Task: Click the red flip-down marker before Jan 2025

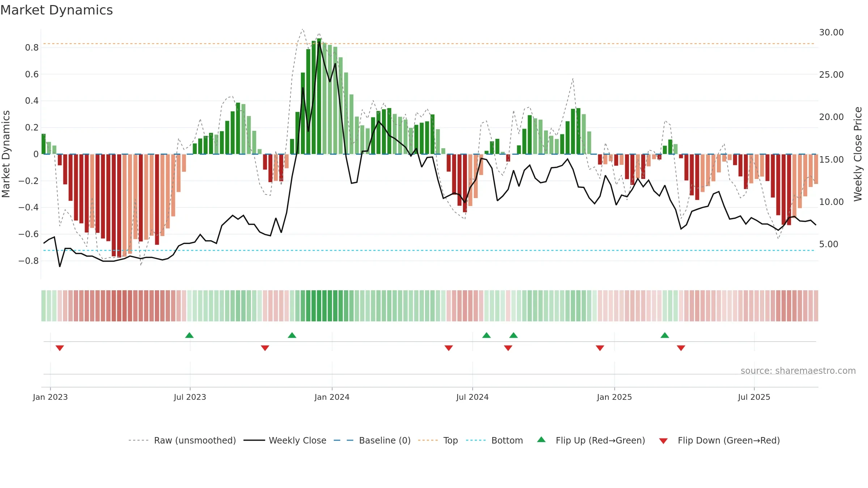Action: (x=600, y=348)
